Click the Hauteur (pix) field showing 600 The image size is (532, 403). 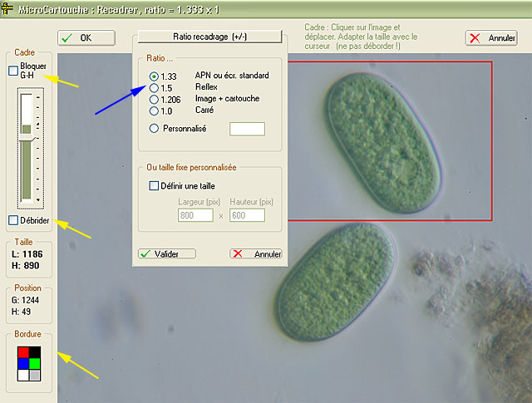[247, 215]
